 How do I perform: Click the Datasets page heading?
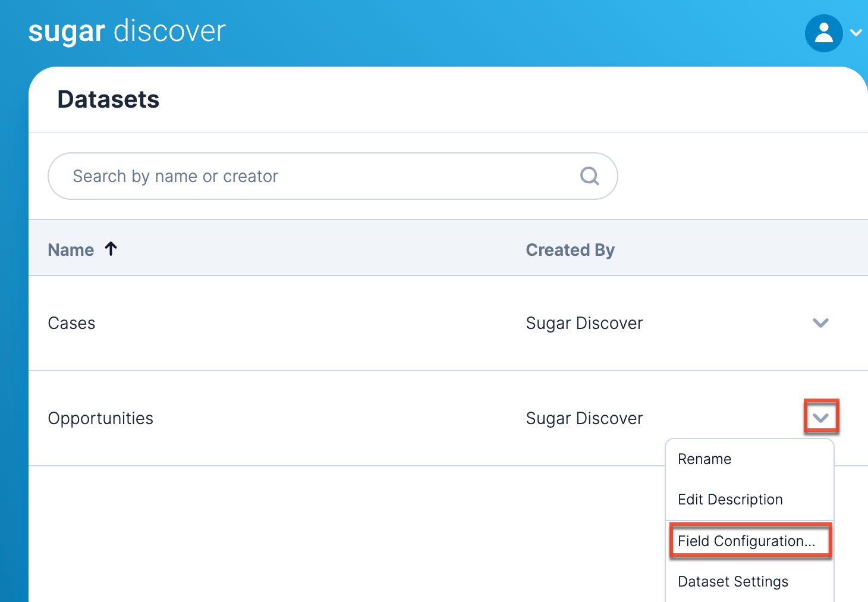point(108,99)
